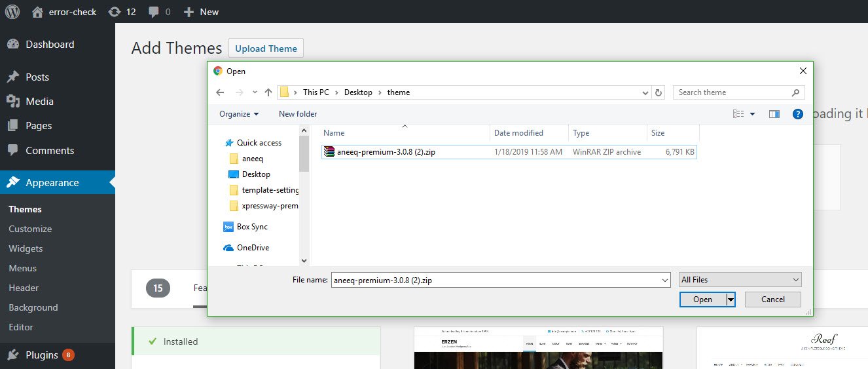868x369 pixels.
Task: Click the WordPress logo icon
Action: (x=12, y=12)
